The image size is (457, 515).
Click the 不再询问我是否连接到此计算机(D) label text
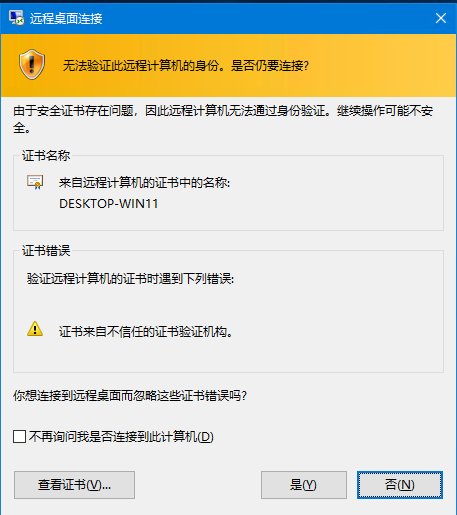click(x=121, y=437)
